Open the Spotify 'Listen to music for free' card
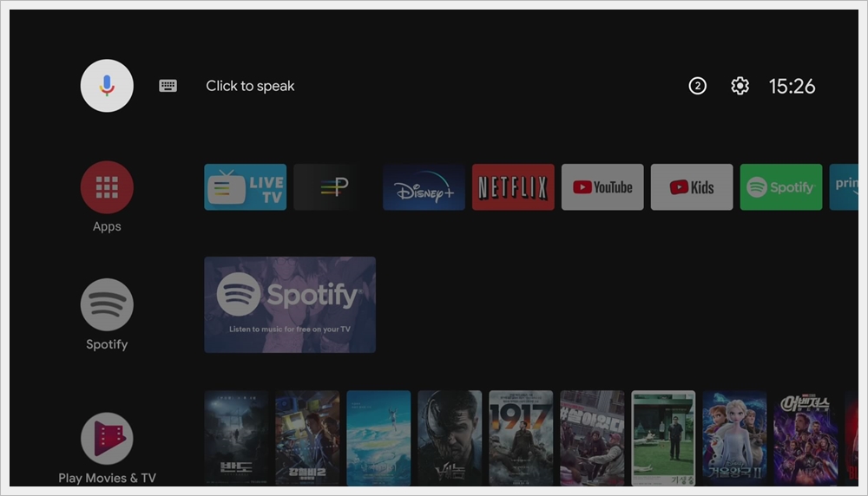 [x=290, y=304]
